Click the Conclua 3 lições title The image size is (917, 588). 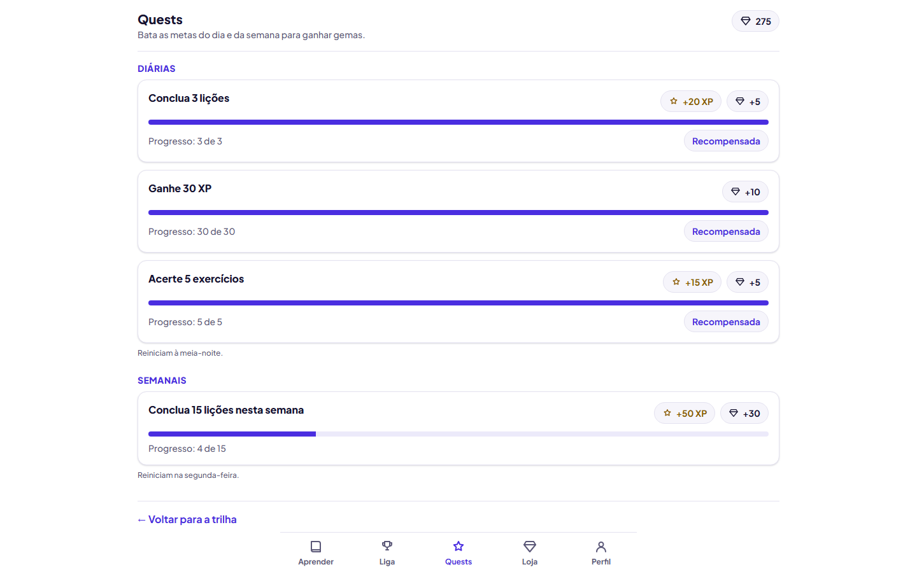188,98
